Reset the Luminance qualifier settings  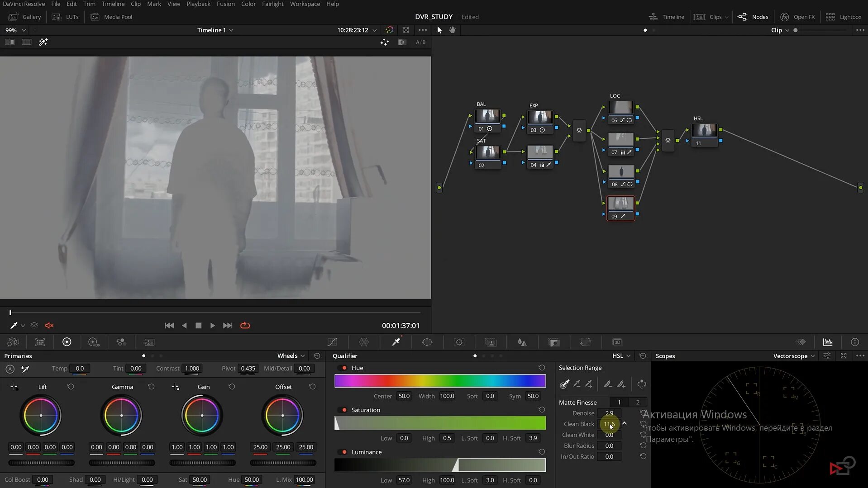pos(542,452)
